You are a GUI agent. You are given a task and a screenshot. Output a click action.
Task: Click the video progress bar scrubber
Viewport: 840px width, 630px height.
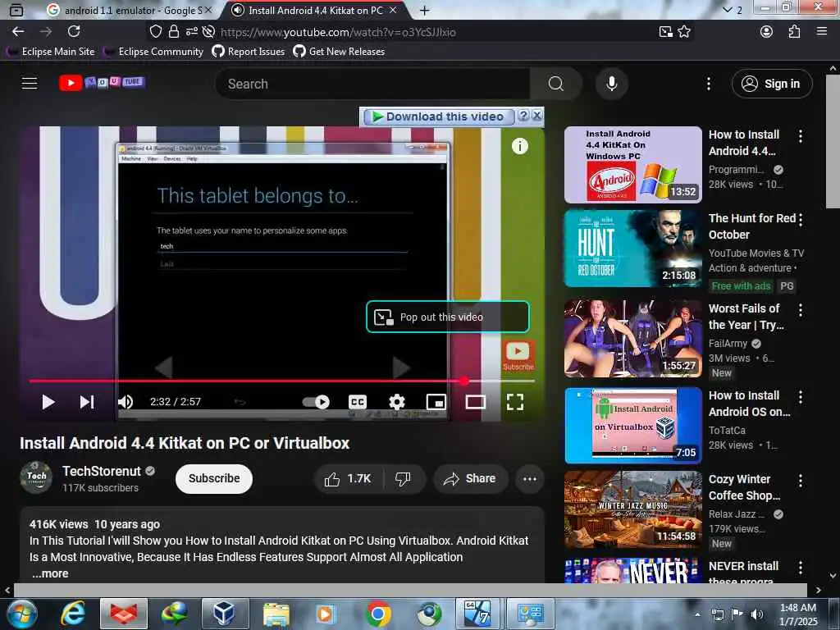pos(464,381)
